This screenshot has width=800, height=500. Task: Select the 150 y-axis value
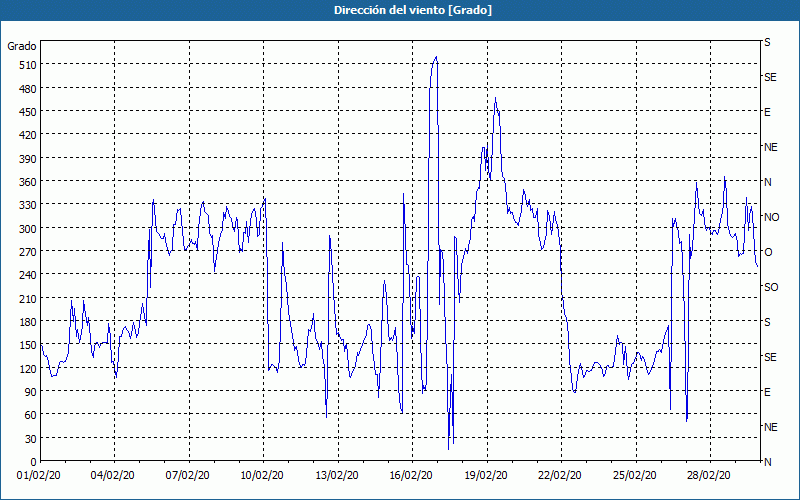click(27, 345)
